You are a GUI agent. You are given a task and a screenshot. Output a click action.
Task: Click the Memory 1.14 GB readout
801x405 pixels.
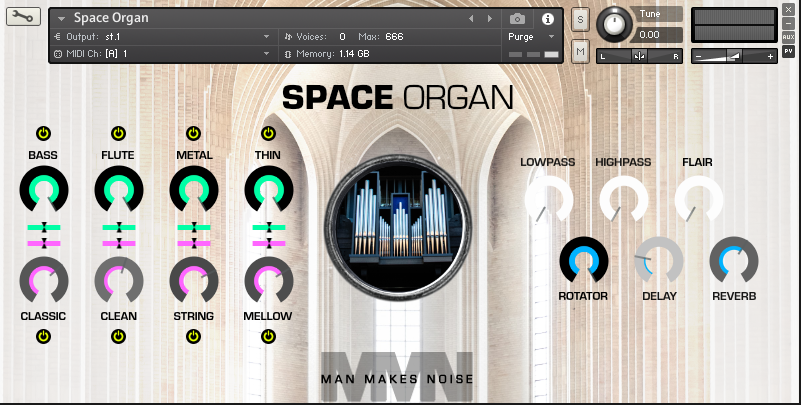pos(354,54)
